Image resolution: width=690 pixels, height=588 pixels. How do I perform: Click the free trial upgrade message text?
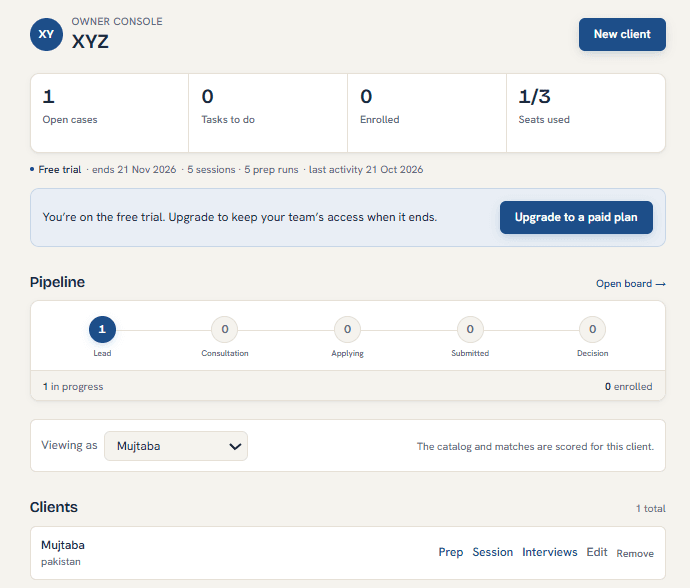click(x=240, y=217)
